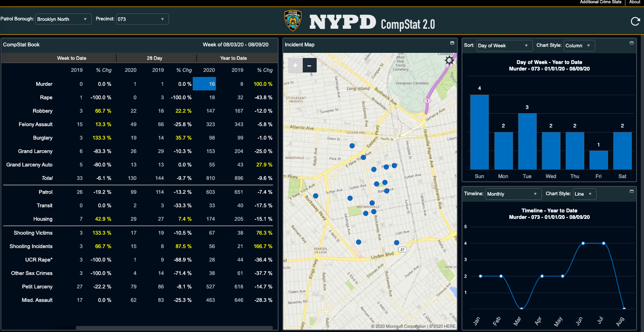Click the Total row label
Viewport: 644px width, 332px height.
[x=47, y=178]
